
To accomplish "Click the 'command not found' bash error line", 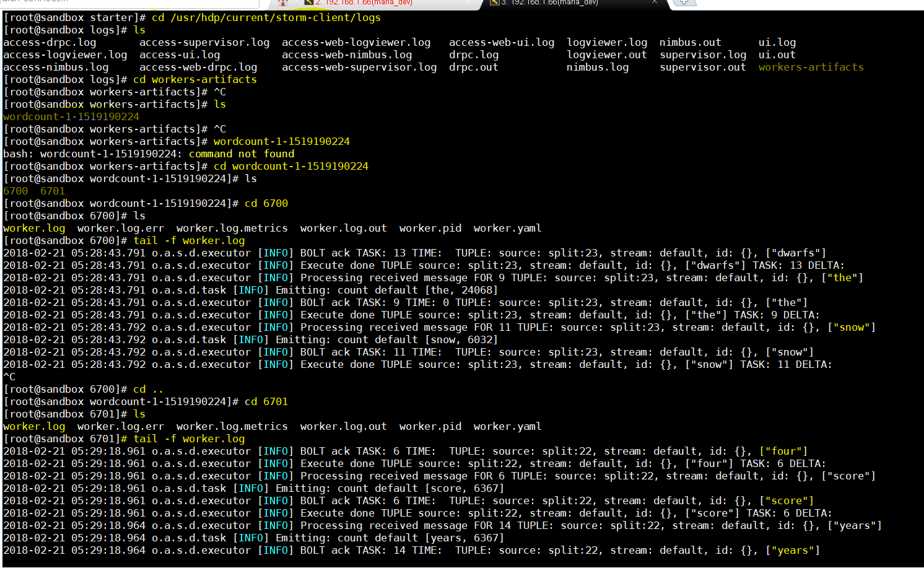I will point(149,154).
